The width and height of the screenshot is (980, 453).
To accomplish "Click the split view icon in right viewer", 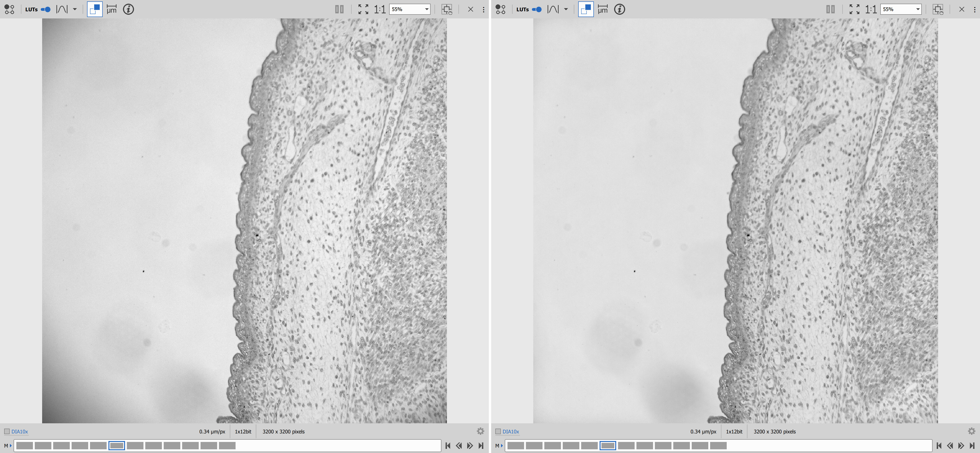I will point(830,9).
